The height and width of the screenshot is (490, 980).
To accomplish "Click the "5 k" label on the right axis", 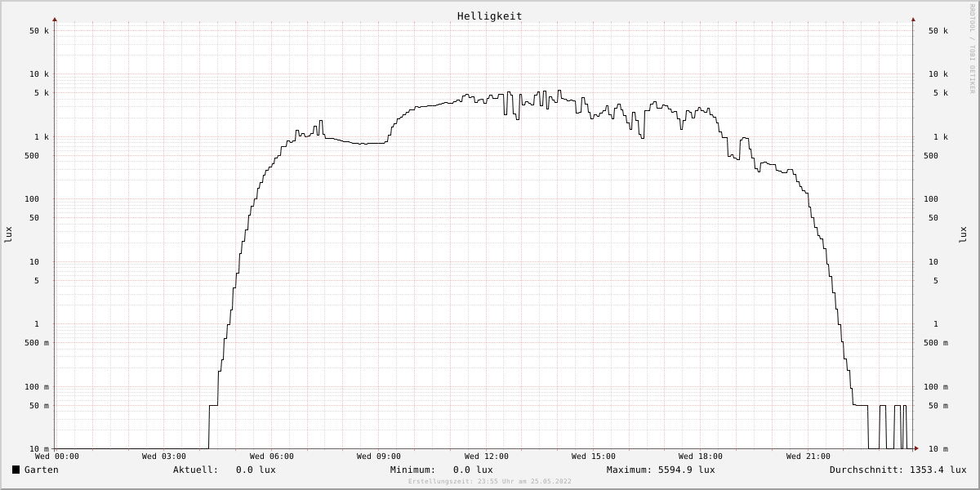I will (x=941, y=93).
